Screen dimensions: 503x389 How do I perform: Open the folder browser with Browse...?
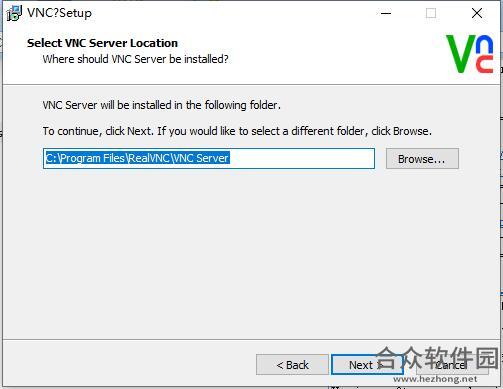pyautogui.click(x=422, y=159)
